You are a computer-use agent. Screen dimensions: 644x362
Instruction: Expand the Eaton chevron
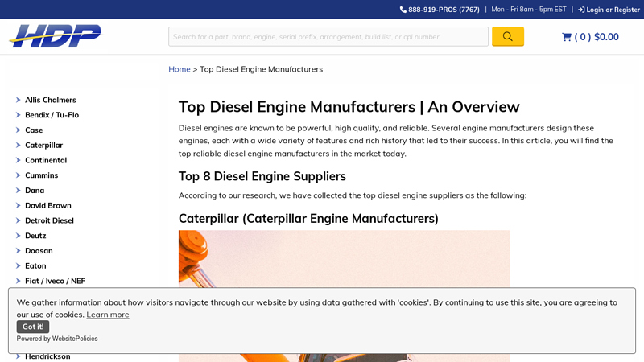18,265
